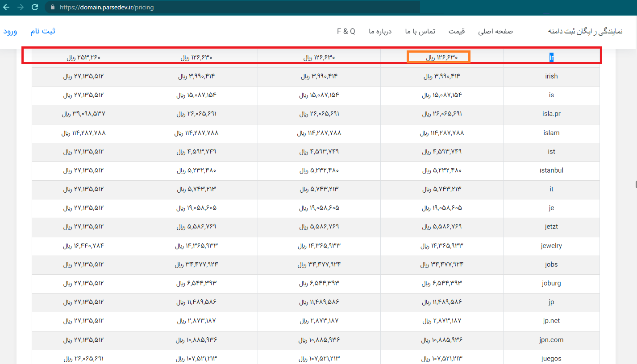This screenshot has height=364, width=637.
Task: Click the ۲۶,۰۶۵,۶۹۱ ریال price in the juegos row
Action: pos(83,359)
